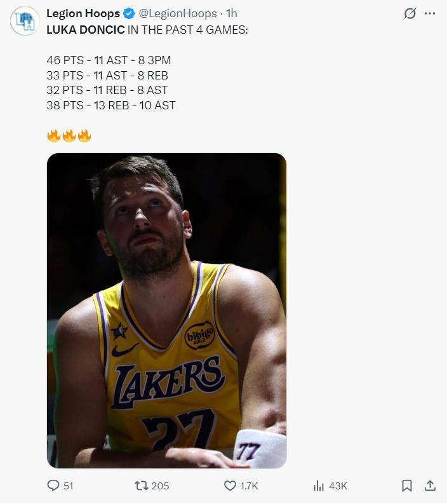Click the 51 replies count
Viewport: 447px width, 504px height.
click(69, 486)
